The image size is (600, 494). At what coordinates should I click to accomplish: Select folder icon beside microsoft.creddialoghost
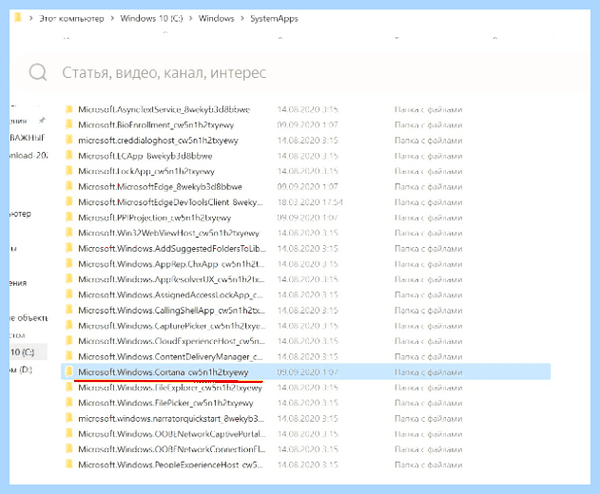click(69, 140)
